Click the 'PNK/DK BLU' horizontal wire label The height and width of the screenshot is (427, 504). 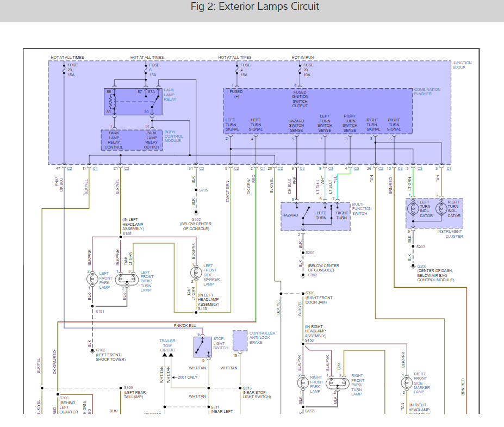[185, 325]
